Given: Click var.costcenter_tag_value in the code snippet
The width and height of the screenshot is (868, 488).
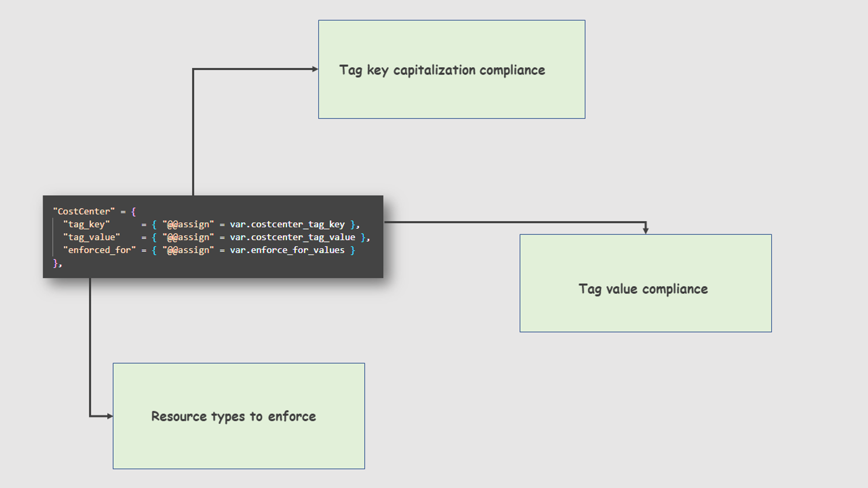Looking at the screenshot, I should coord(292,237).
